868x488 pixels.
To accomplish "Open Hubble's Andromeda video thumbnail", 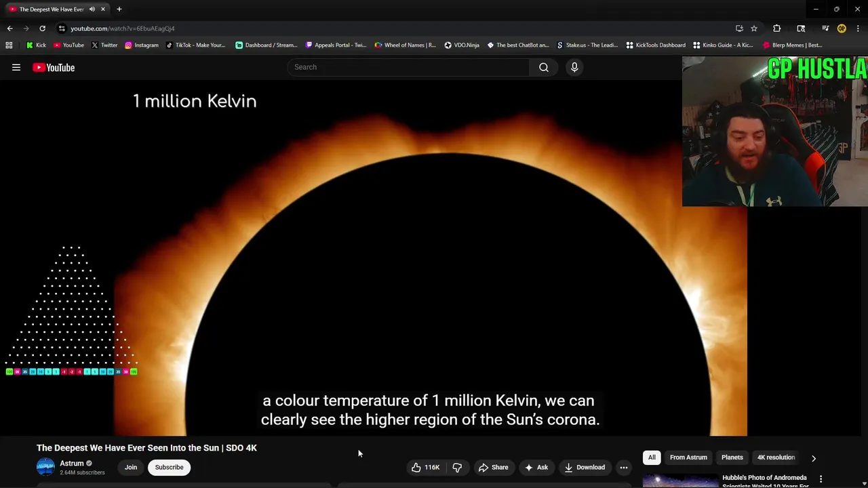I will [x=680, y=481].
